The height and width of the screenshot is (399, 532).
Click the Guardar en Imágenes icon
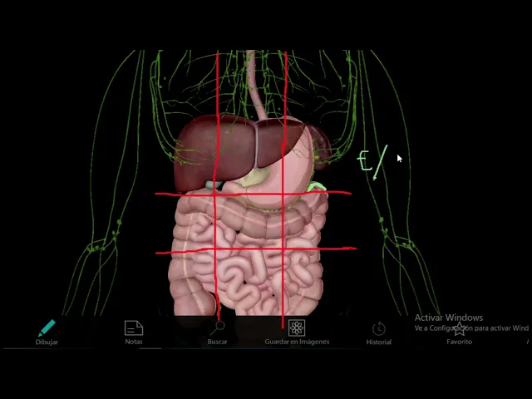[297, 328]
